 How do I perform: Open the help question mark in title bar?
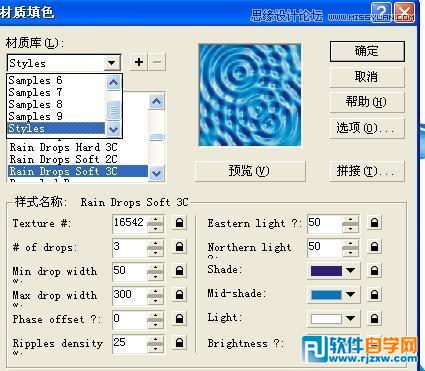(382, 14)
